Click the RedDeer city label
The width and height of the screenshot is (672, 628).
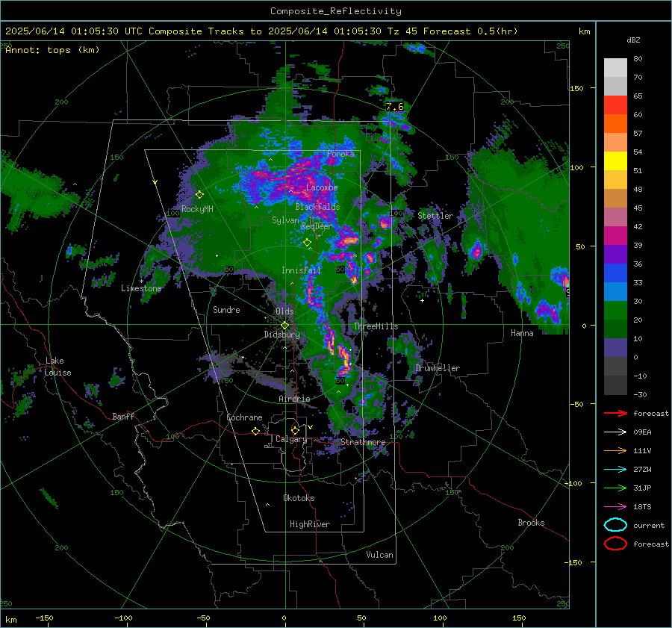[317, 226]
